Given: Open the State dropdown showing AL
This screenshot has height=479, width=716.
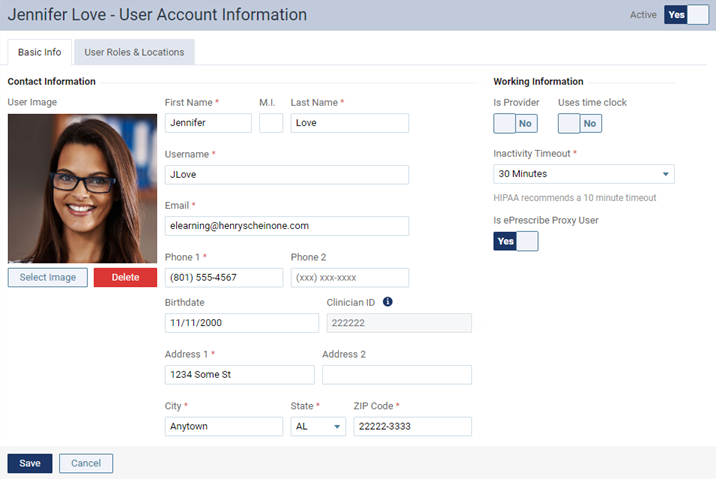Looking at the screenshot, I should (x=318, y=426).
